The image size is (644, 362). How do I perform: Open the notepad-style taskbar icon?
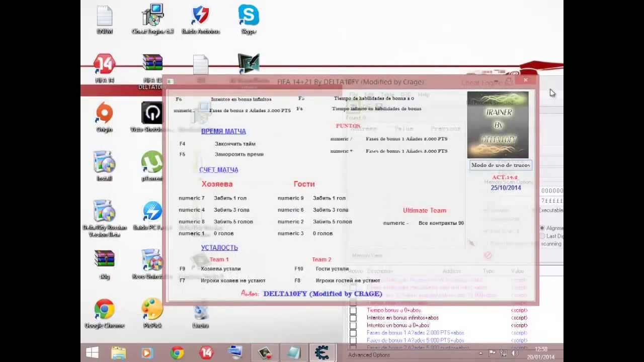coord(293,352)
